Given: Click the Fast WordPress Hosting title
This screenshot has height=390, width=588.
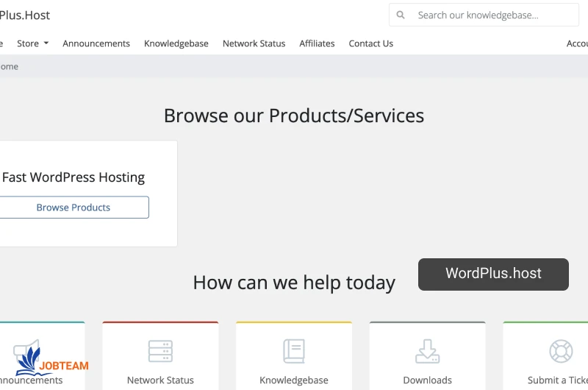Looking at the screenshot, I should tap(73, 177).
